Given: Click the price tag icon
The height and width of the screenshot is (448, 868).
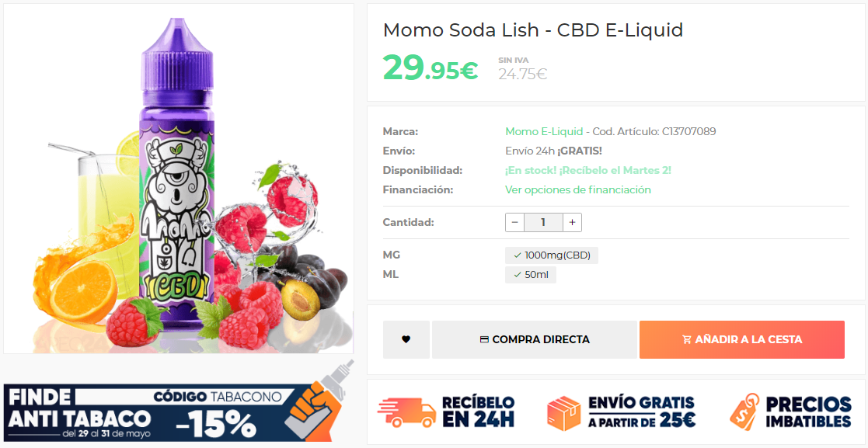Looking at the screenshot, I should coord(743,412).
